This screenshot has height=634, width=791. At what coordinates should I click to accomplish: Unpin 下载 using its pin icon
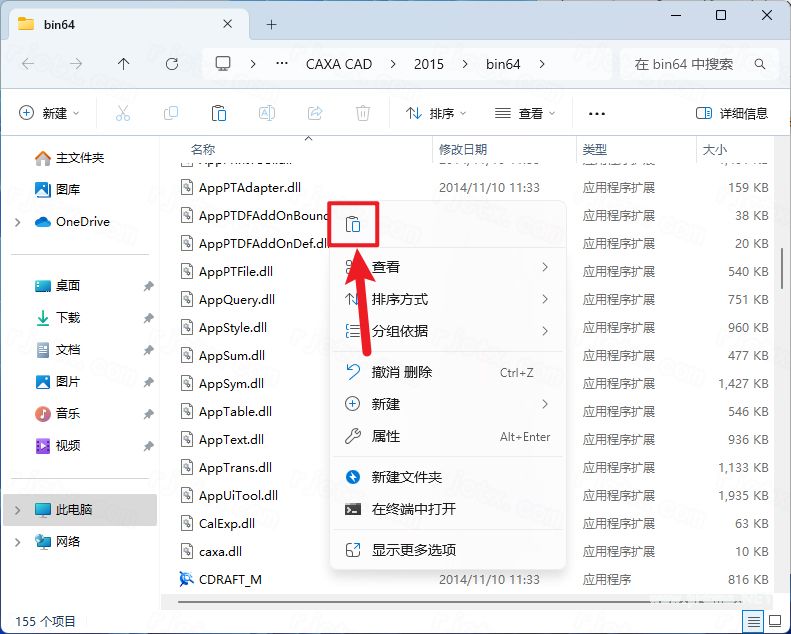click(x=148, y=318)
